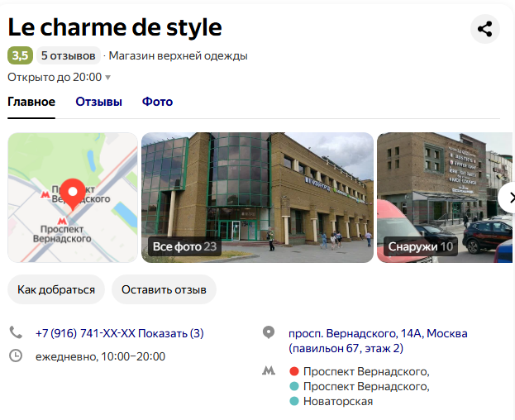Viewport: 515px width, 420px height.
Task: Open the Фото tab
Action: pyautogui.click(x=157, y=102)
